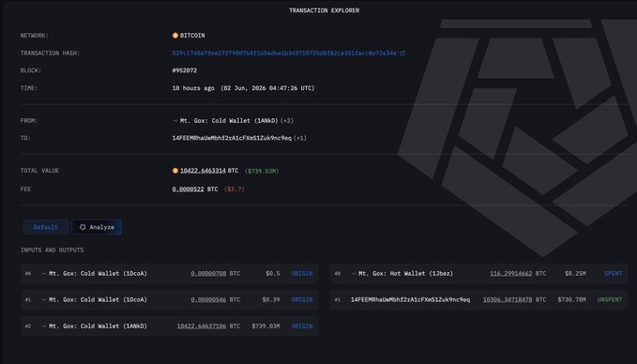Switch to the Analyze view tab
This screenshot has width=637, height=364.
97,227
